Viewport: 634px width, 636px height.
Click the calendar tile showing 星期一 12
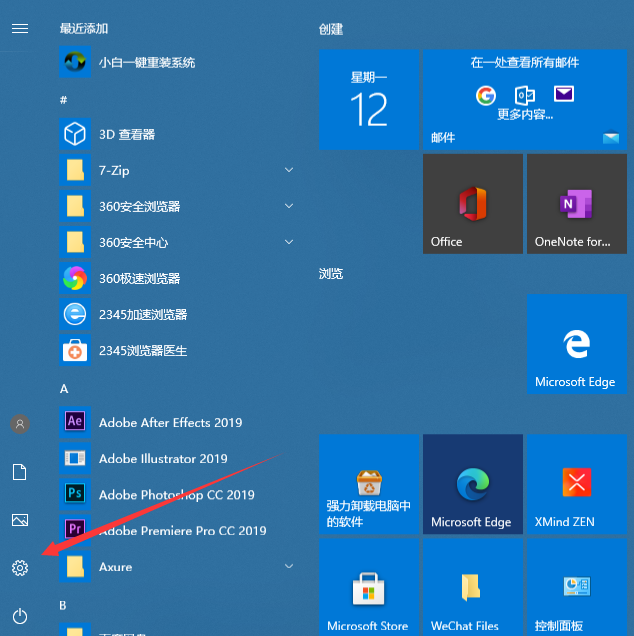pos(369,100)
